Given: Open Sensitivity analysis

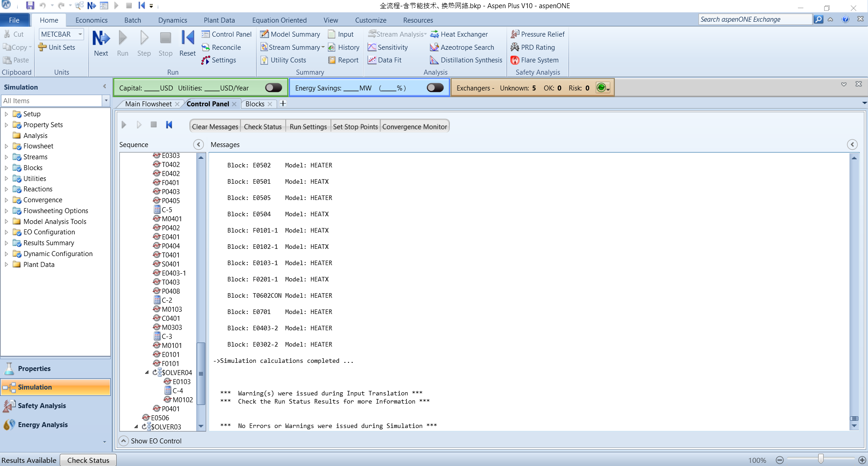Looking at the screenshot, I should (x=388, y=48).
